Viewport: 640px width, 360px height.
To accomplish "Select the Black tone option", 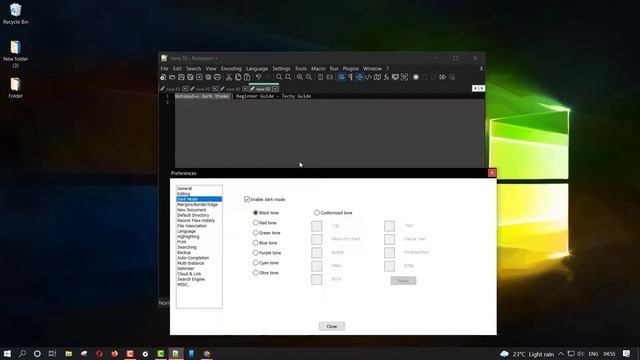I will pos(256,213).
